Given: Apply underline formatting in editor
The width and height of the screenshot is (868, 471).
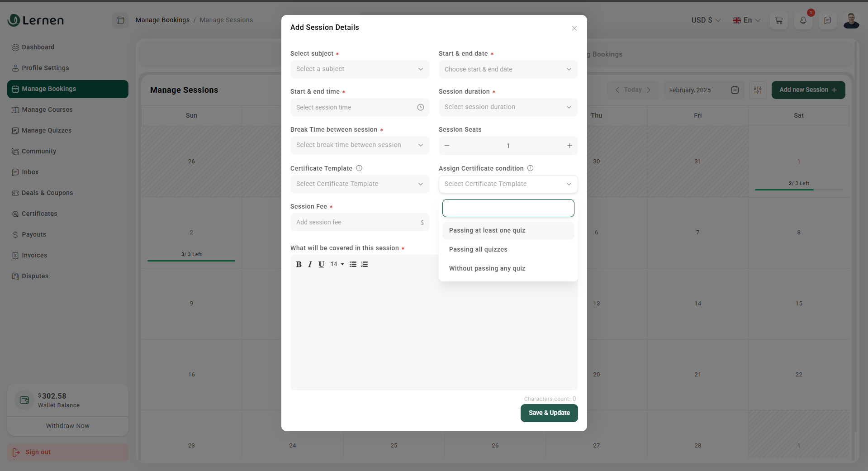Looking at the screenshot, I should 321,264.
